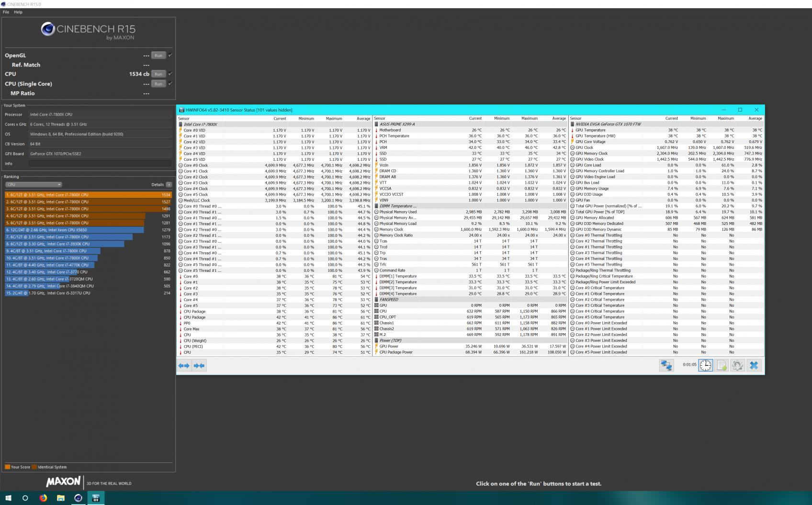The width and height of the screenshot is (812, 505).
Task: Close sensors with the blue X icon
Action: click(x=754, y=365)
